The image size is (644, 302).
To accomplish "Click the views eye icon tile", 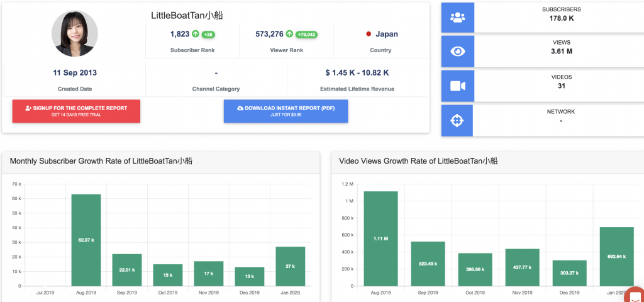I will tap(457, 51).
